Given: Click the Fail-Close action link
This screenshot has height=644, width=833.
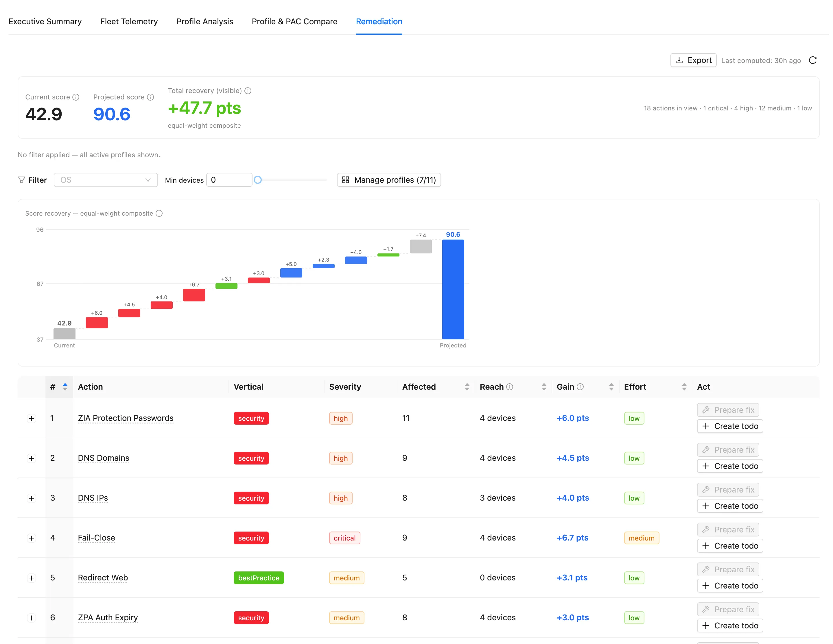Looking at the screenshot, I should click(97, 538).
